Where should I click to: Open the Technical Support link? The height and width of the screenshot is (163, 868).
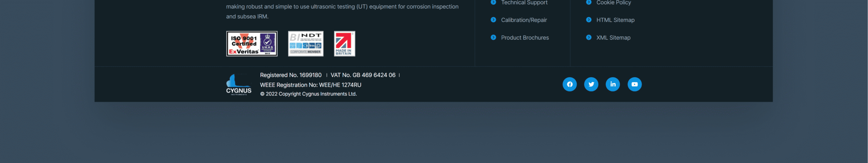[524, 2]
